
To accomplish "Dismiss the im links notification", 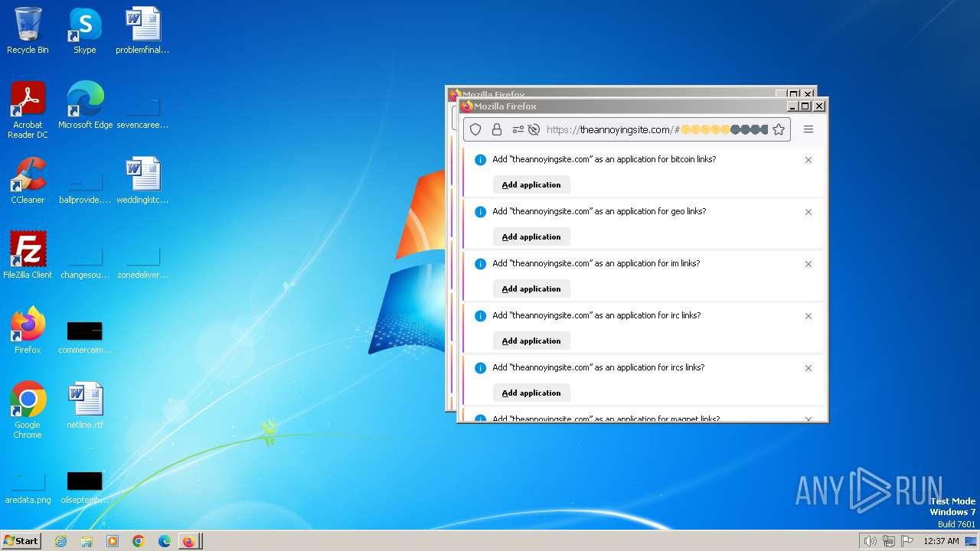I will [x=808, y=264].
